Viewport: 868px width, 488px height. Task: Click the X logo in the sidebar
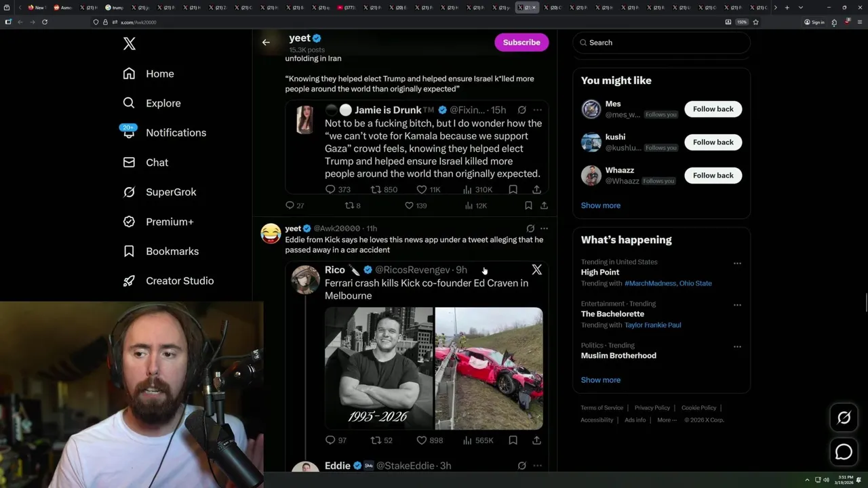click(130, 44)
